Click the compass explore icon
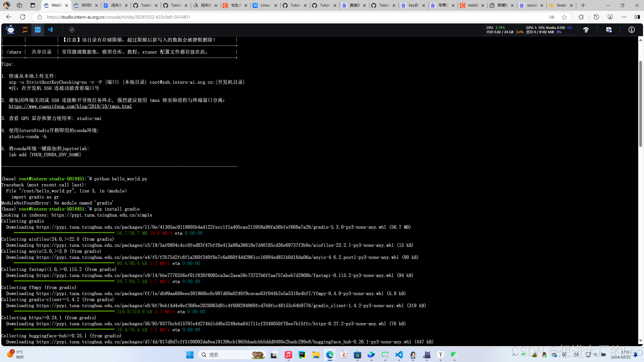Screen dimensions: 644x362 (72, 30)
